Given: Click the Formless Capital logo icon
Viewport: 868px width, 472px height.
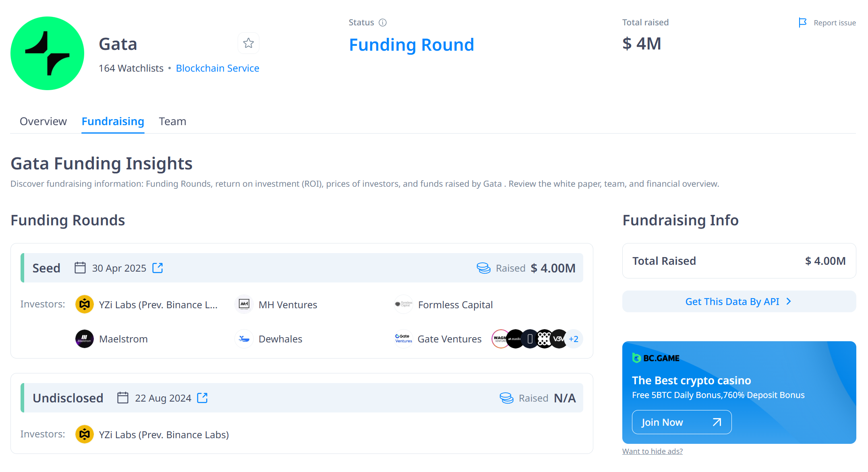Looking at the screenshot, I should (x=404, y=305).
